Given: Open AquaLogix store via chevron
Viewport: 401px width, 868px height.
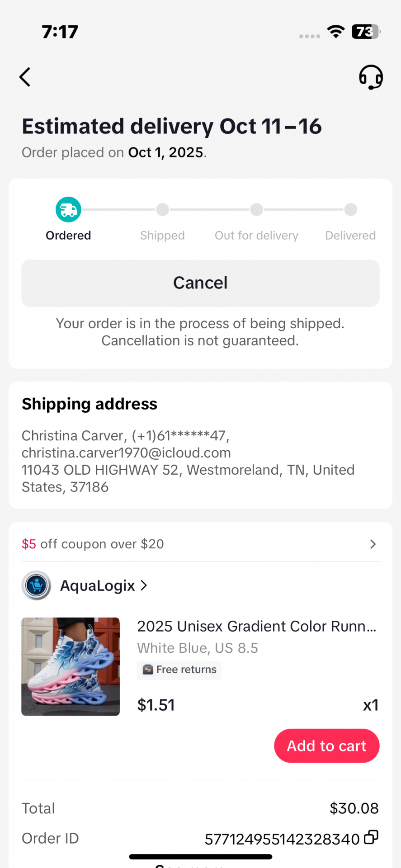Looking at the screenshot, I should click(x=144, y=585).
